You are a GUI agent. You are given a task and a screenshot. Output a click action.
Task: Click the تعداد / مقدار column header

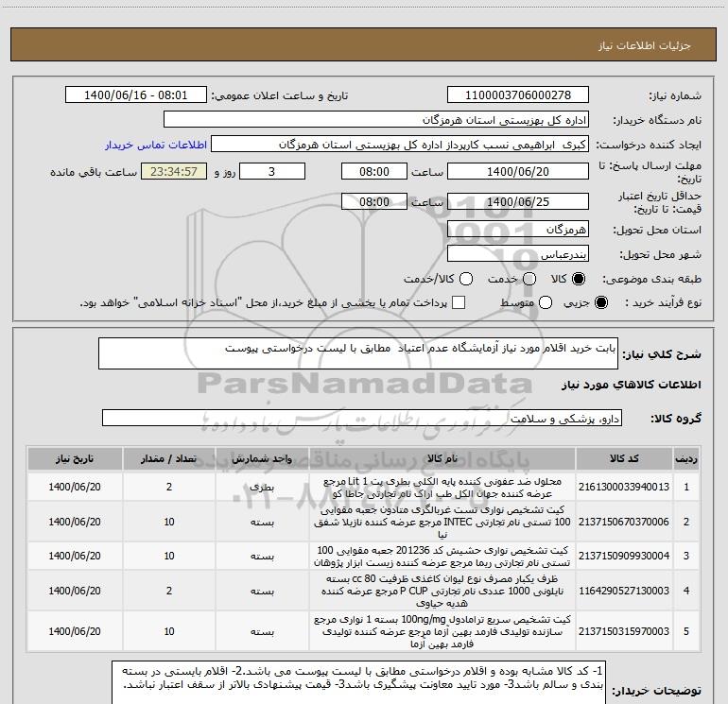pos(169,459)
